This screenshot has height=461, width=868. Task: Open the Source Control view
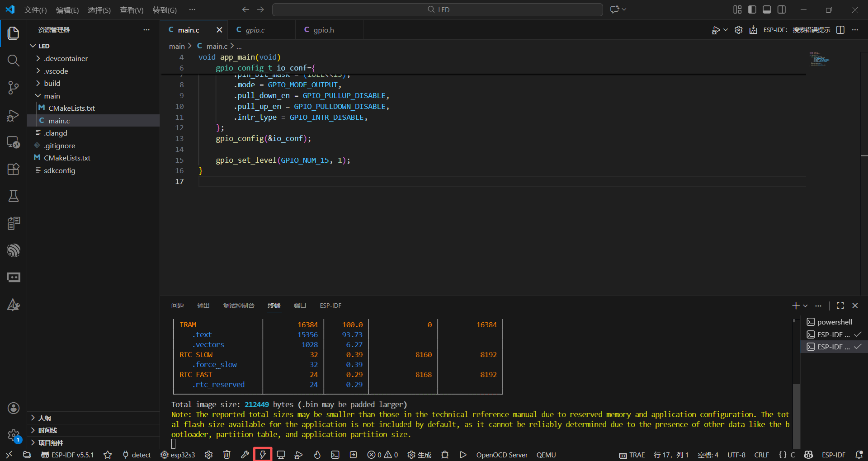(x=13, y=88)
